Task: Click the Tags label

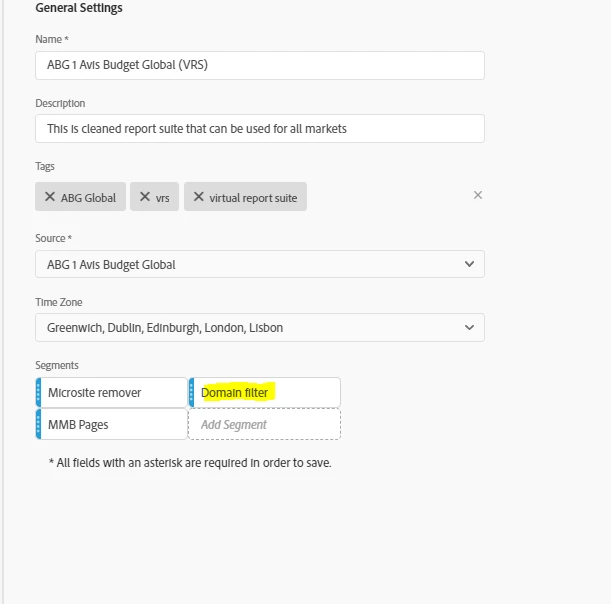Action: 45,166
